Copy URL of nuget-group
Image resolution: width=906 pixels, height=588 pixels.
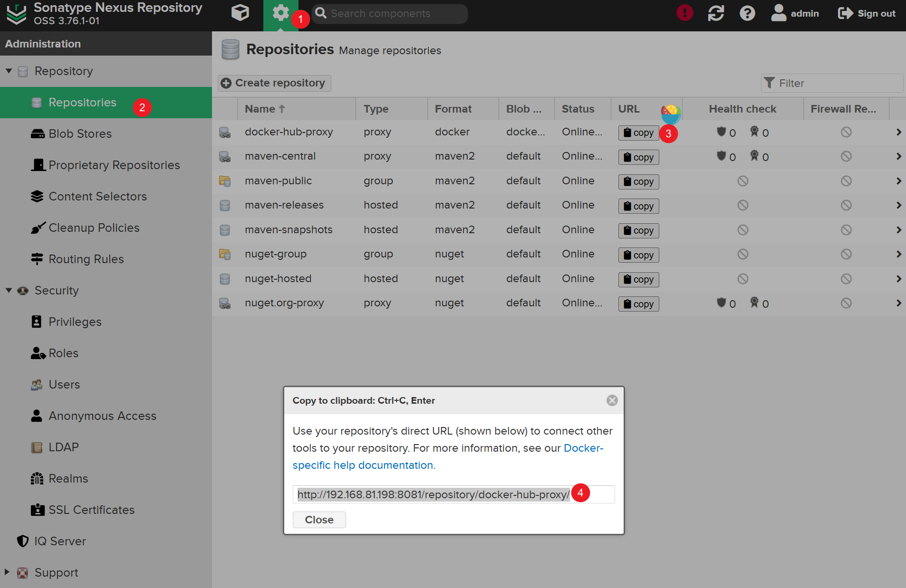click(638, 255)
